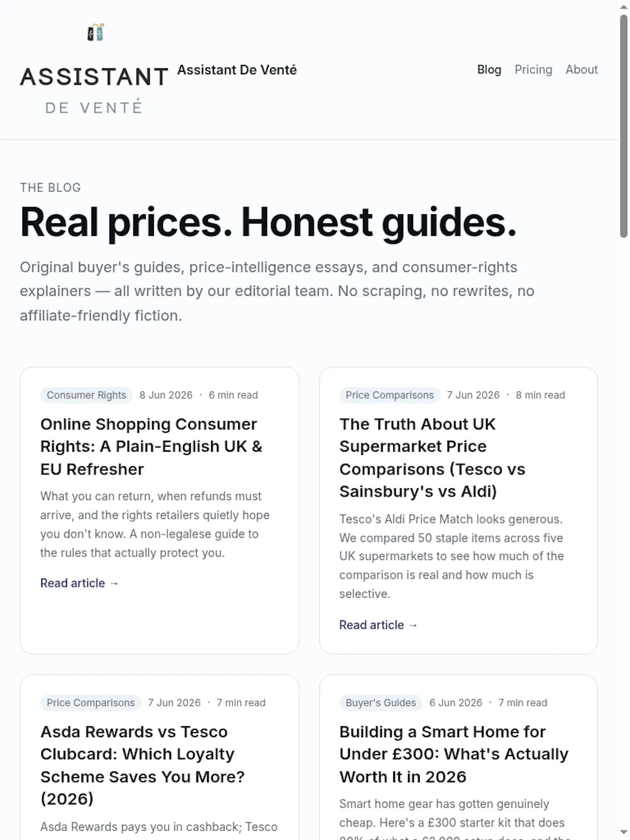Viewport: 630px width, 840px height.
Task: Open the About page link
Action: click(582, 70)
